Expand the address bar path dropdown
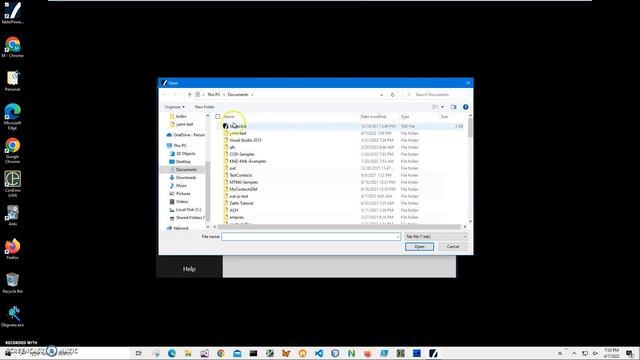 point(381,95)
